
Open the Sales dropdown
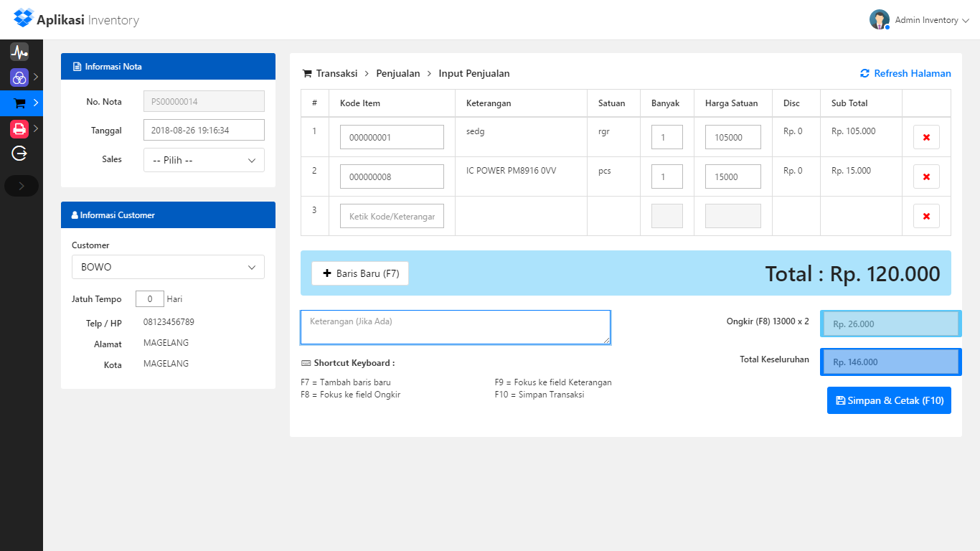pyautogui.click(x=204, y=160)
